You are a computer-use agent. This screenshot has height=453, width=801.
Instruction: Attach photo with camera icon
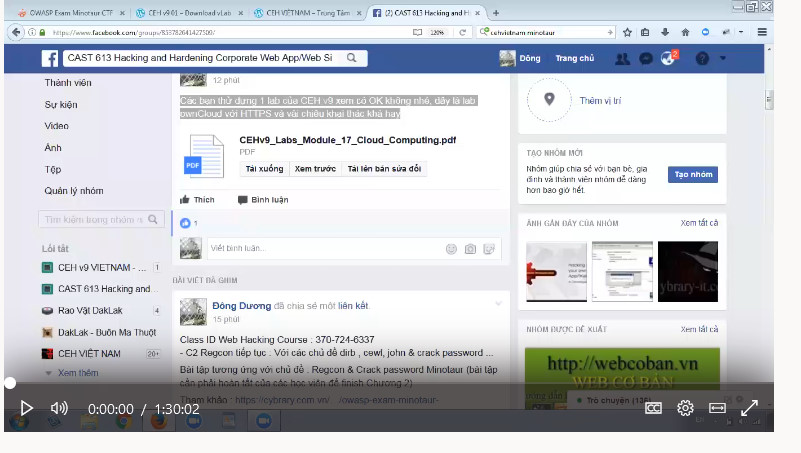470,249
